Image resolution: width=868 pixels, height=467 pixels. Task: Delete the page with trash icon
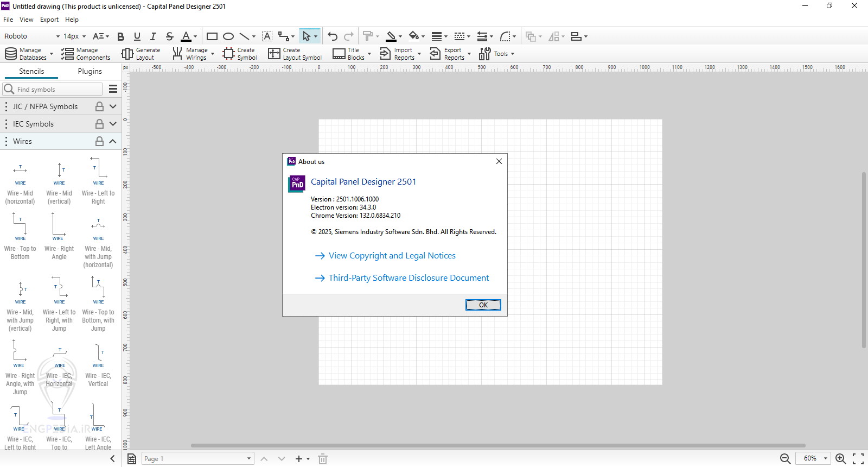point(323,459)
